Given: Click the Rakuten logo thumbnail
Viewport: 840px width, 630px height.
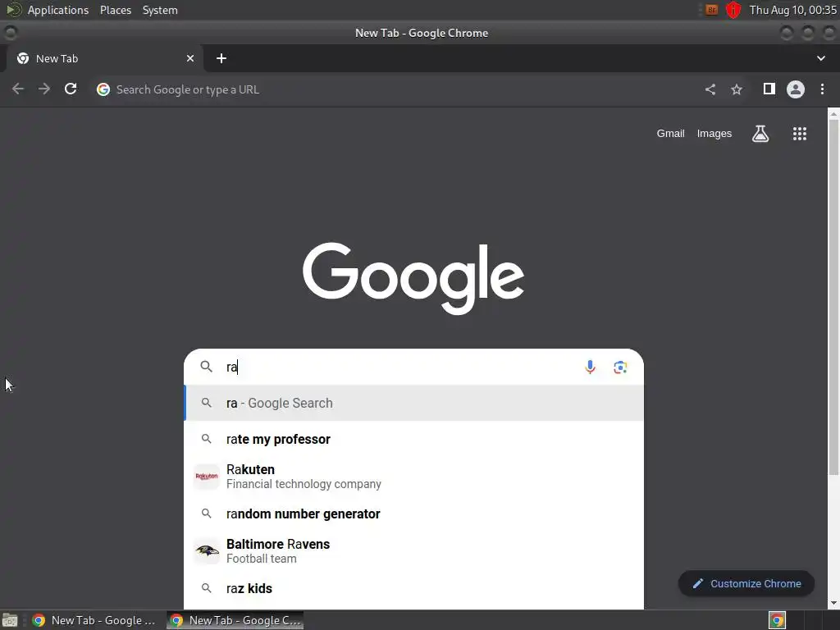Looking at the screenshot, I should (x=207, y=477).
